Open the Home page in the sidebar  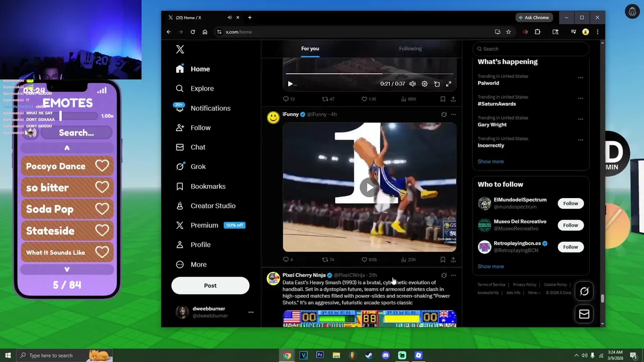click(193, 69)
